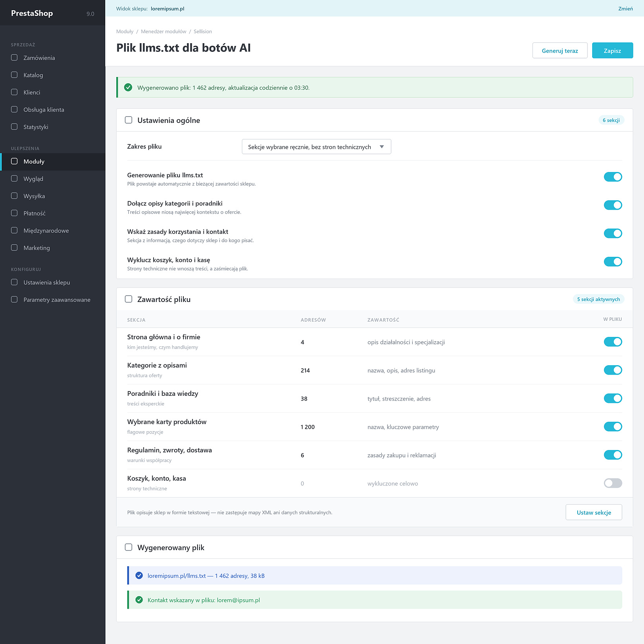
Task: Enable the Koszyk, konto, kasa section toggle
Action: 613,483
